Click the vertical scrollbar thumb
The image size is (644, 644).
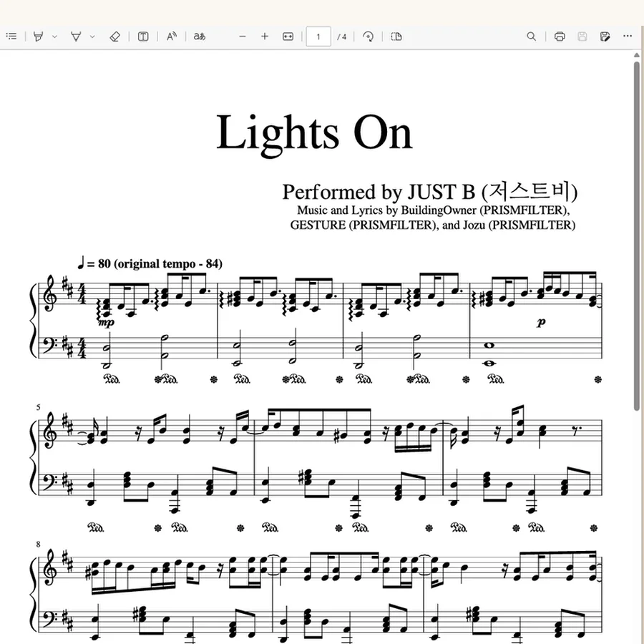(x=637, y=235)
